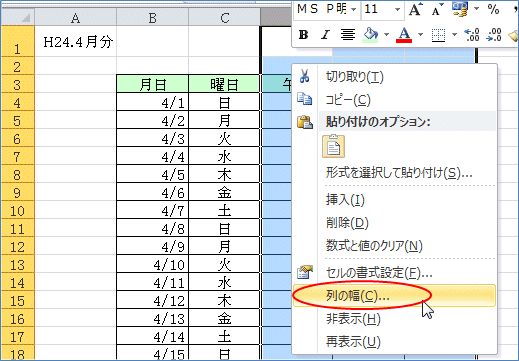This screenshot has height=361, width=519.
Task: Click the 日 cell in row 11
Action: coord(224,228)
